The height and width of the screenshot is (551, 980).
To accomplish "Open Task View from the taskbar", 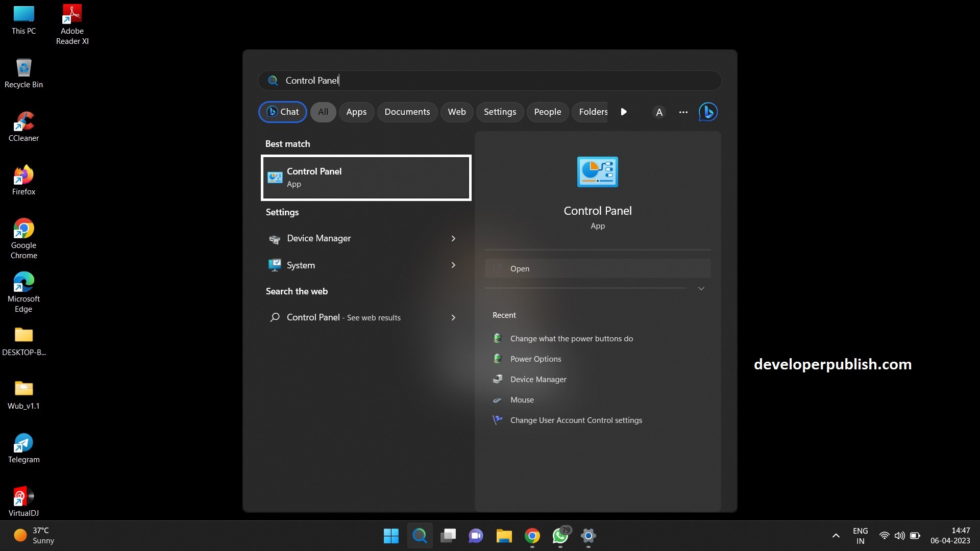I will [448, 536].
